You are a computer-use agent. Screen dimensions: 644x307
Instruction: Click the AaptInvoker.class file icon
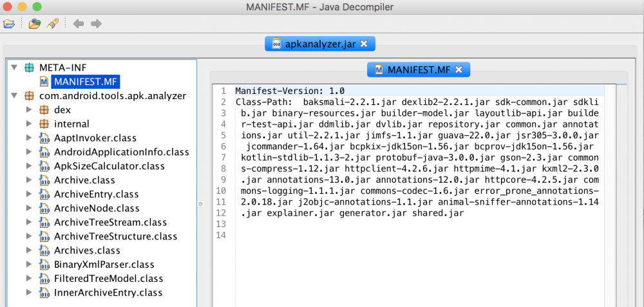[x=44, y=138]
